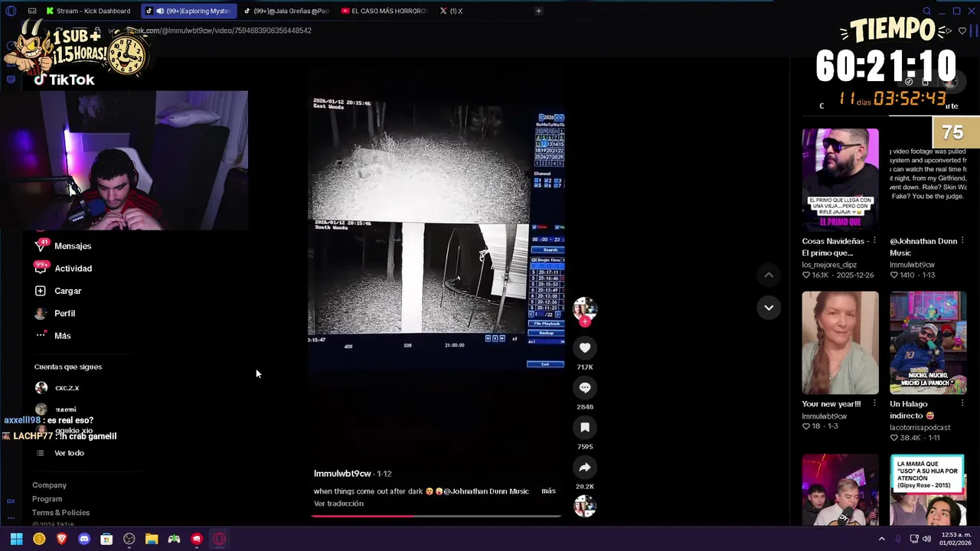Follow creator via the red plus badge

pyautogui.click(x=585, y=321)
